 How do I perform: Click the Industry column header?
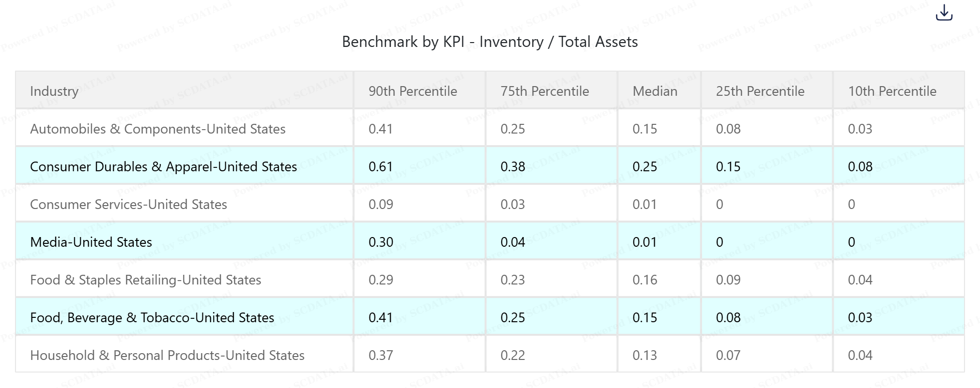click(54, 91)
